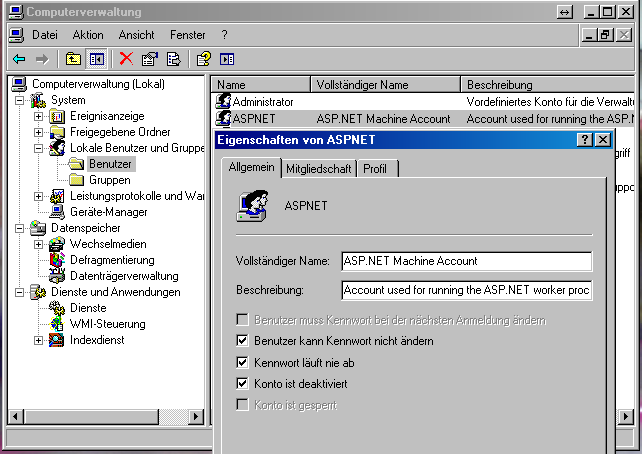Click the red Delete X icon
The width and height of the screenshot is (642, 454).
[126, 59]
